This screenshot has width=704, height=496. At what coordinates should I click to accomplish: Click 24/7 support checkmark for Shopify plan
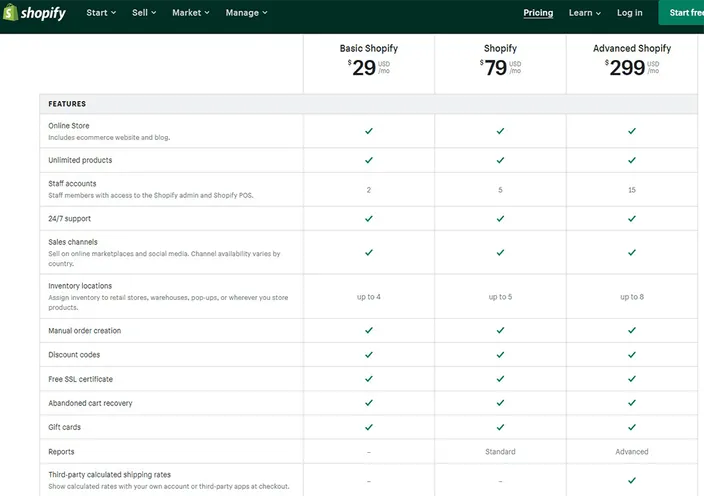click(500, 218)
